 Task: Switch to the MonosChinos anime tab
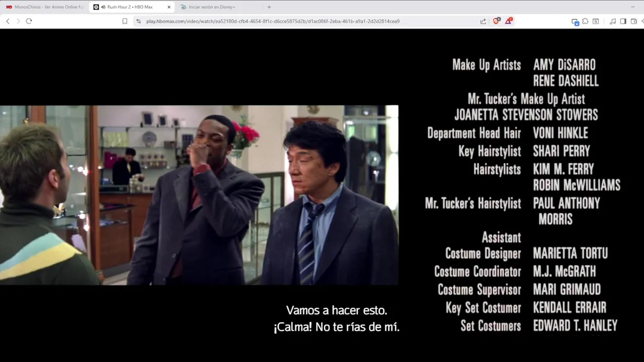click(44, 7)
